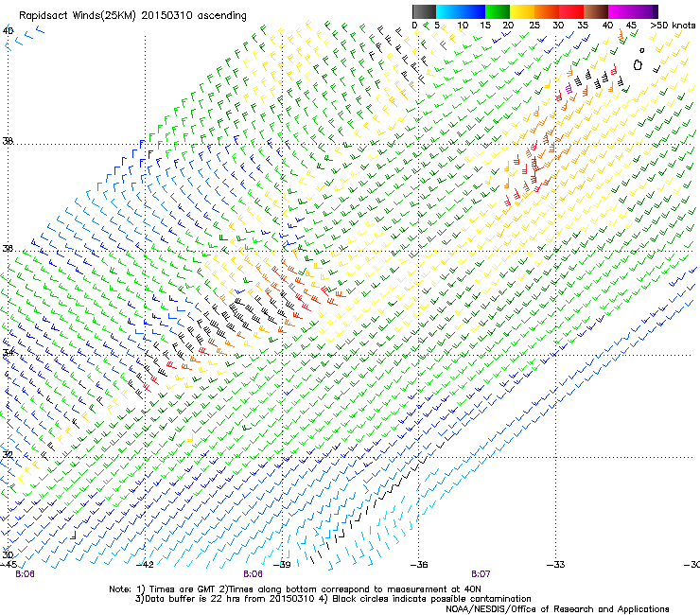This screenshot has height=615, width=700.
Task: Click the "10" legend scale label
Action: tap(463, 26)
